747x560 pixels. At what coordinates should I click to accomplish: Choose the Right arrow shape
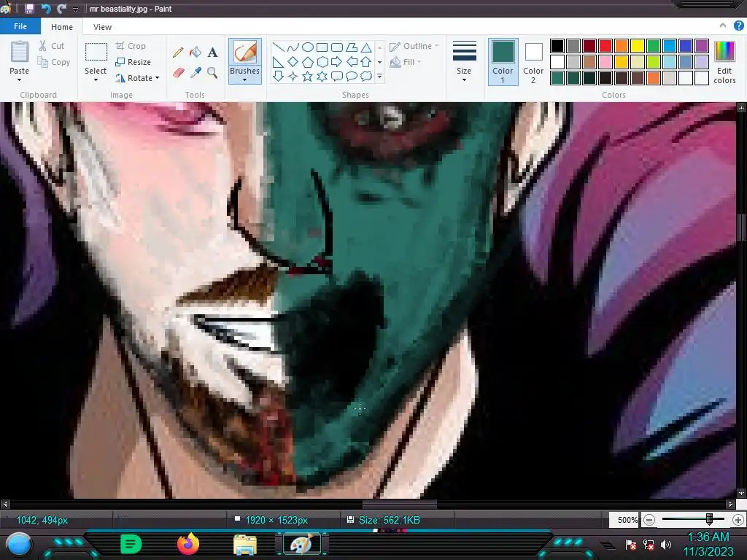coord(337,62)
